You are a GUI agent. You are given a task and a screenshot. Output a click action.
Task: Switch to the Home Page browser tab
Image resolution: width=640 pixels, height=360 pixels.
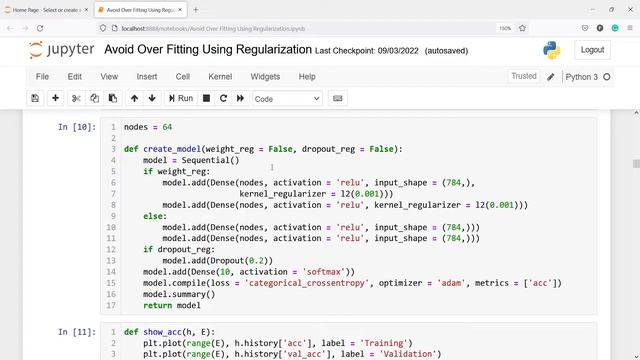click(46, 10)
